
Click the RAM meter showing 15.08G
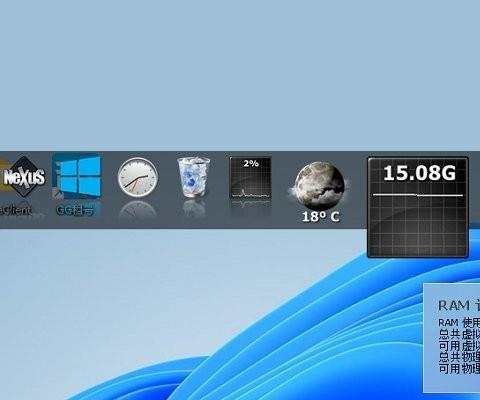[x=418, y=207]
